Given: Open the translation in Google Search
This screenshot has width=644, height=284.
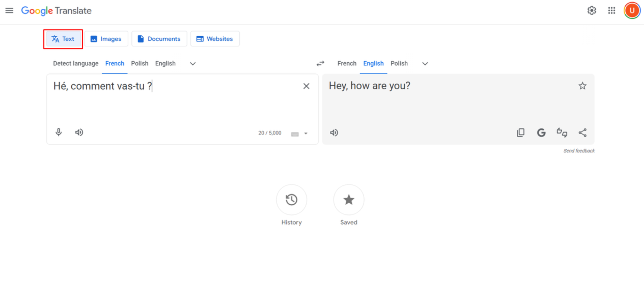Looking at the screenshot, I should 541,132.
